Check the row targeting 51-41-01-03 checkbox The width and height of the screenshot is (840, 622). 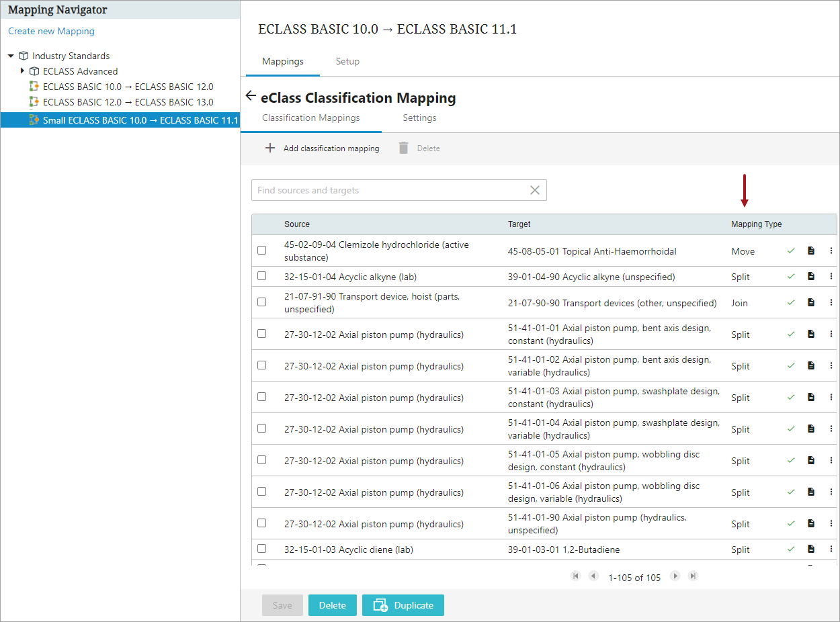pos(262,396)
